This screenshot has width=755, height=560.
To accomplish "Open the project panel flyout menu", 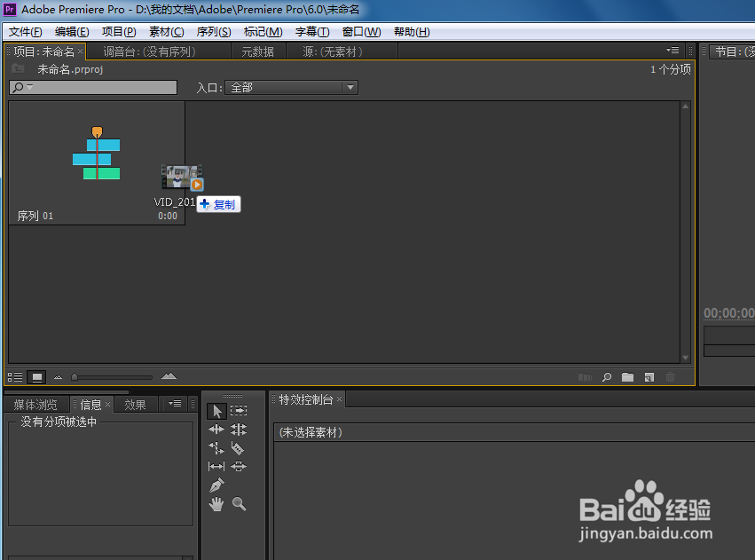I will pos(672,51).
